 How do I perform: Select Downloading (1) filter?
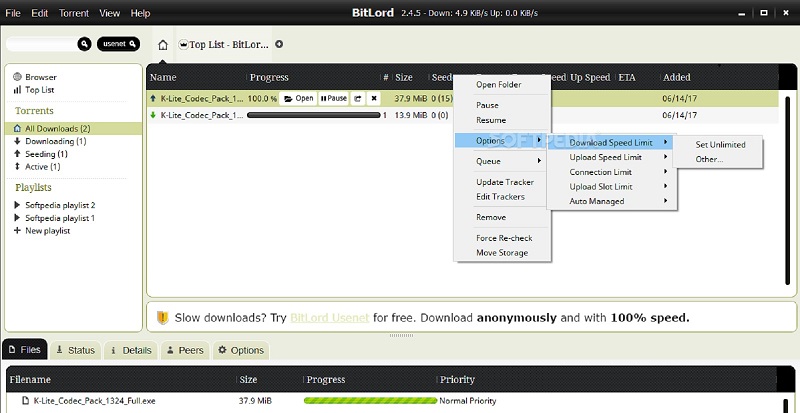56,141
